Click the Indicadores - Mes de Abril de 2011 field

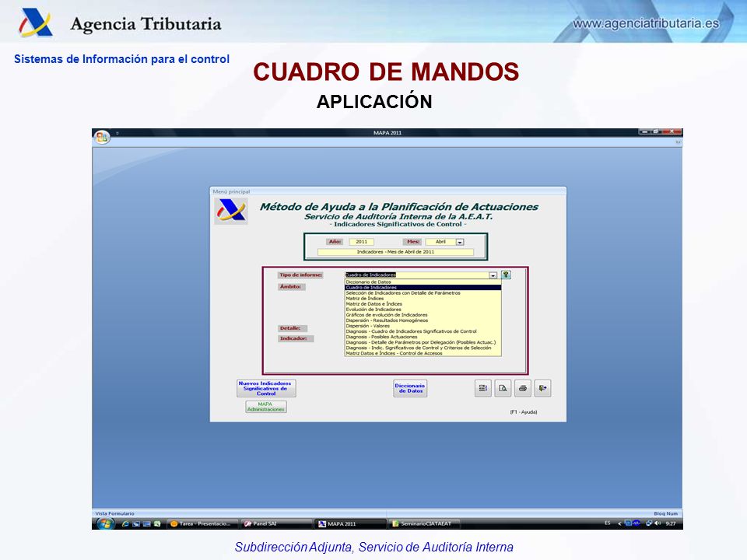click(x=395, y=252)
